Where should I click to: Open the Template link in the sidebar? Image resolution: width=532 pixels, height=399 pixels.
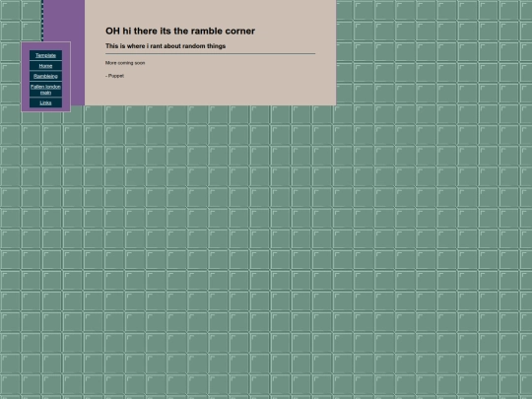(x=45, y=55)
